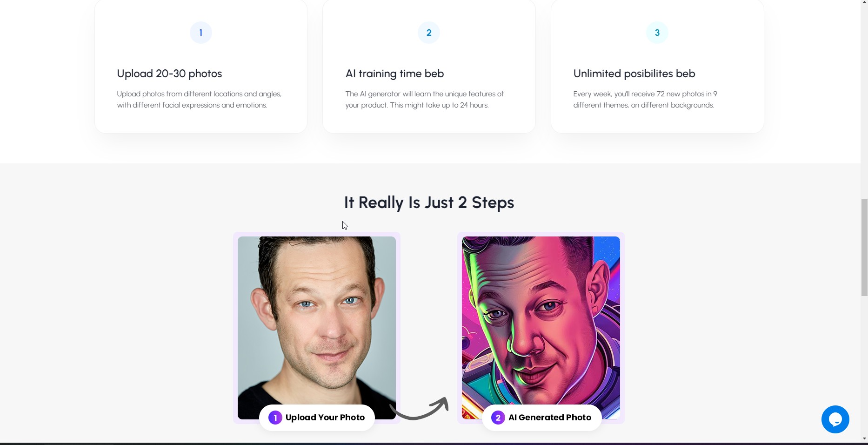Click the 72 new photos description text
Screen dimensions: 868x445
pyautogui.click(x=645, y=100)
